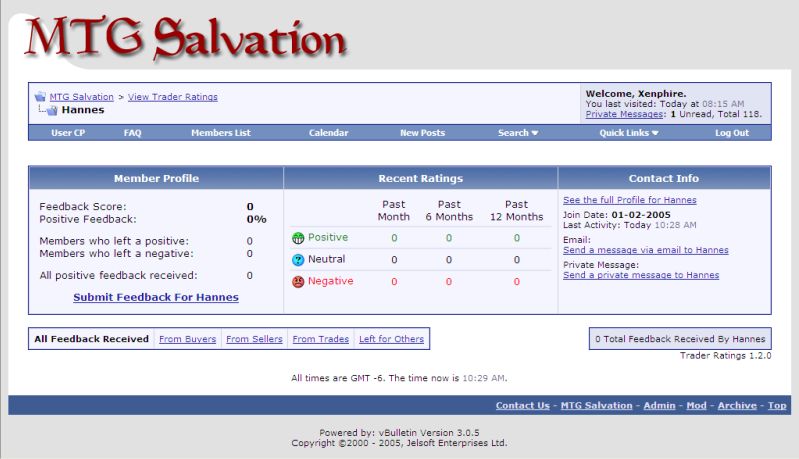The image size is (799, 459).
Task: Open the Admin footer link
Action: click(x=659, y=406)
